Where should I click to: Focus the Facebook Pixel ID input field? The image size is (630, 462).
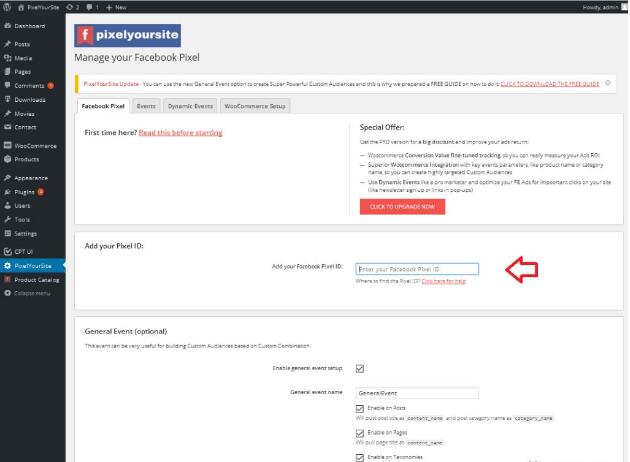pyautogui.click(x=417, y=269)
